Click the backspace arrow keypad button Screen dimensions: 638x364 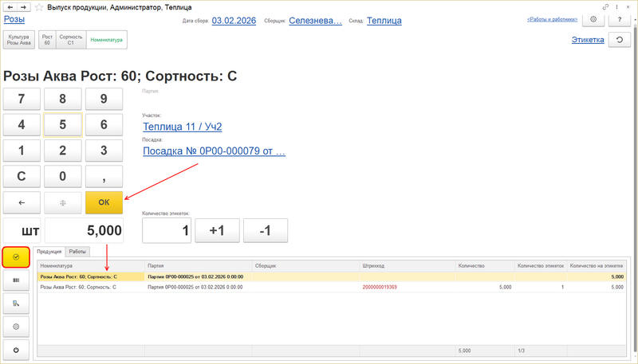pos(22,202)
